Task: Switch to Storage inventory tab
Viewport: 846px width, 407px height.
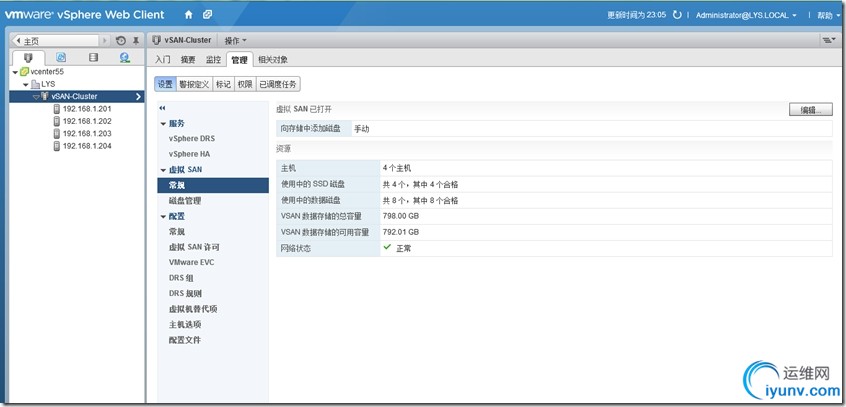Action: [93, 57]
